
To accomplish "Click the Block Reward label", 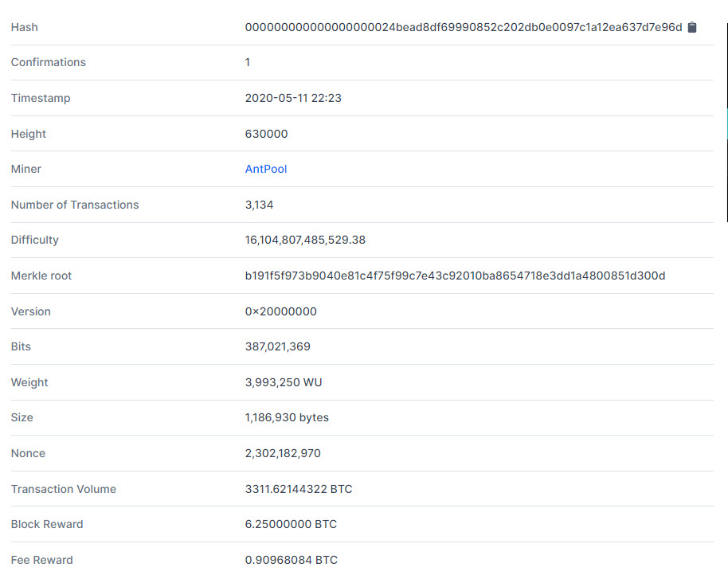I will coord(47,524).
